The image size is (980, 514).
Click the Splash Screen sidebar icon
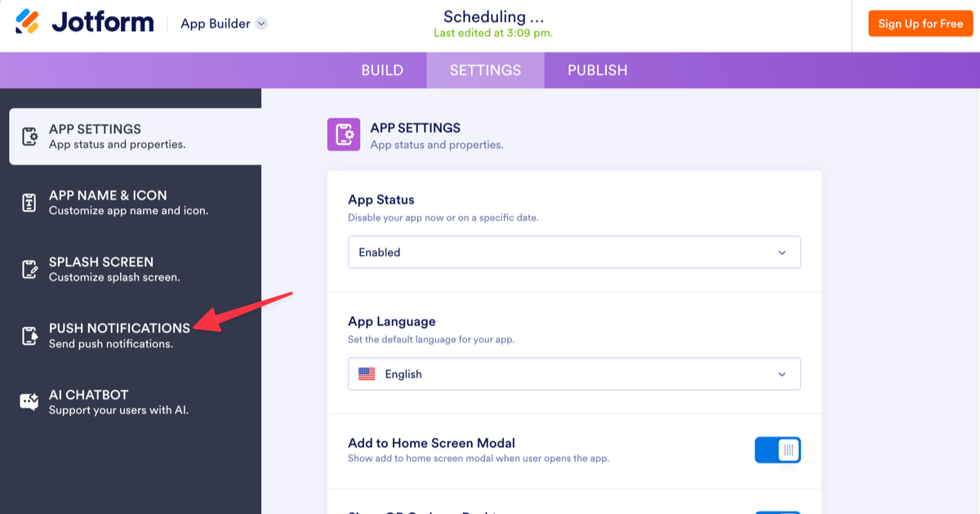30,268
